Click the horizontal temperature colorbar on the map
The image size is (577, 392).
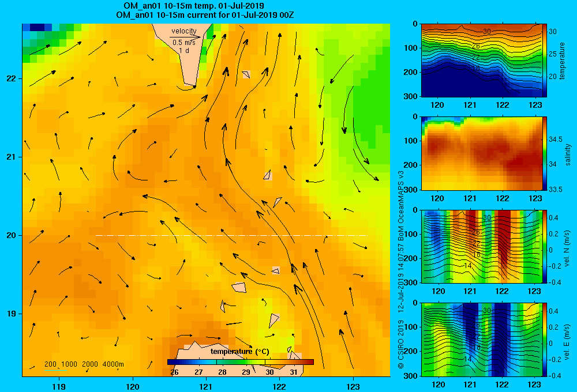point(240,362)
